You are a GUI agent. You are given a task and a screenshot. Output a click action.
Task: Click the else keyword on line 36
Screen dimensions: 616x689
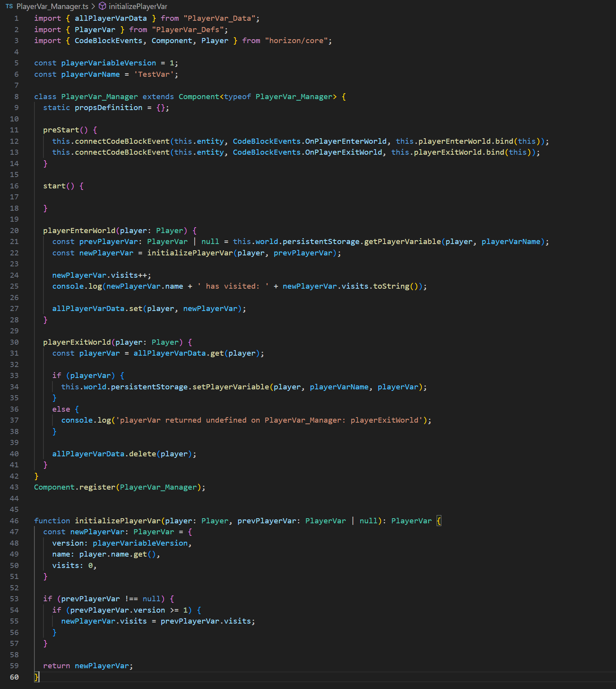pos(61,409)
